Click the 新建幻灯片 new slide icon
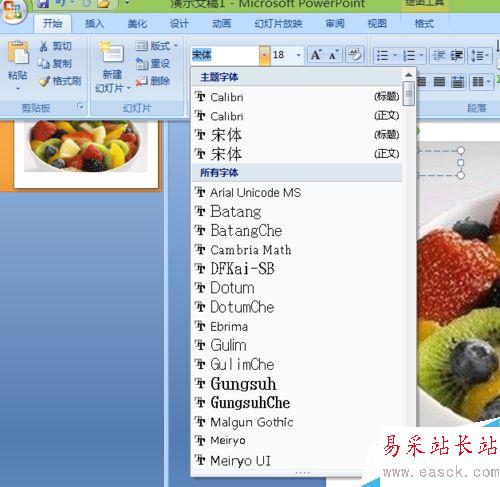The width and height of the screenshot is (500, 487). pyautogui.click(x=112, y=53)
